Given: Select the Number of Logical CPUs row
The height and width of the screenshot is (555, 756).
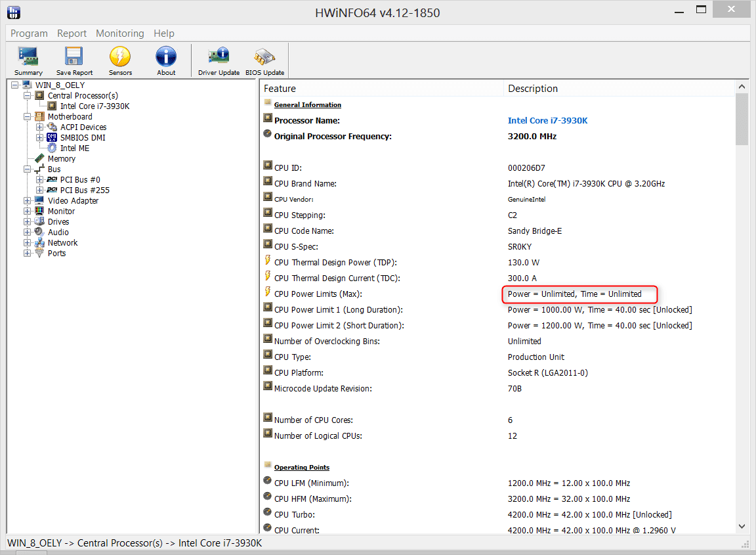Looking at the screenshot, I should 497,436.
